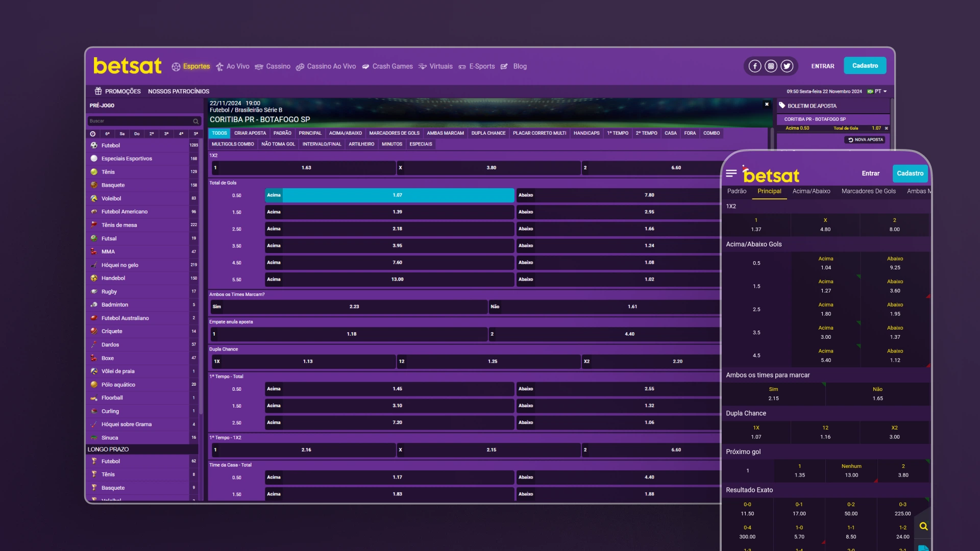Click the clock icon in the day filter row
The height and width of the screenshot is (551, 980).
[x=92, y=134]
